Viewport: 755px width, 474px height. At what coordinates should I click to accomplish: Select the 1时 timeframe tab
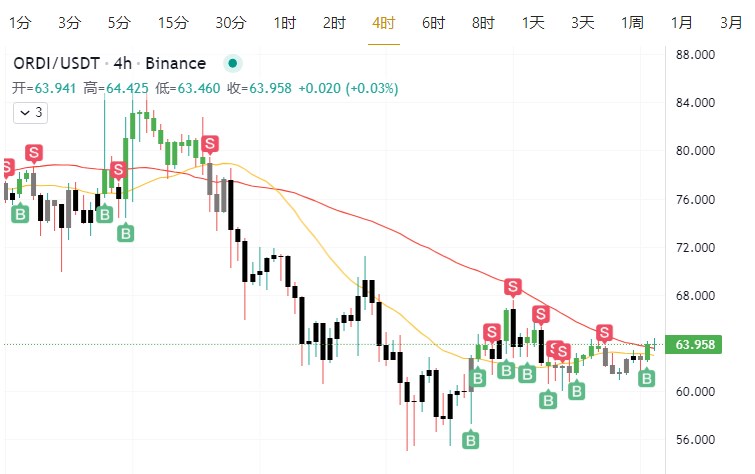tap(284, 22)
